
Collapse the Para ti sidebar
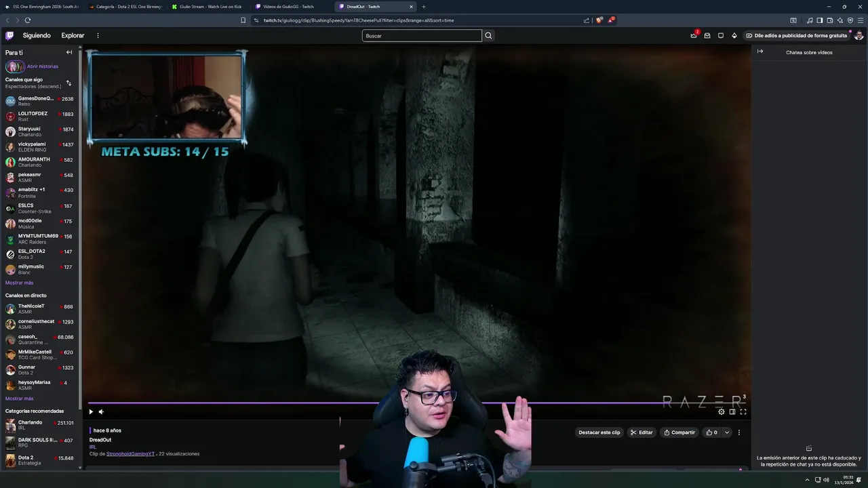(x=68, y=52)
